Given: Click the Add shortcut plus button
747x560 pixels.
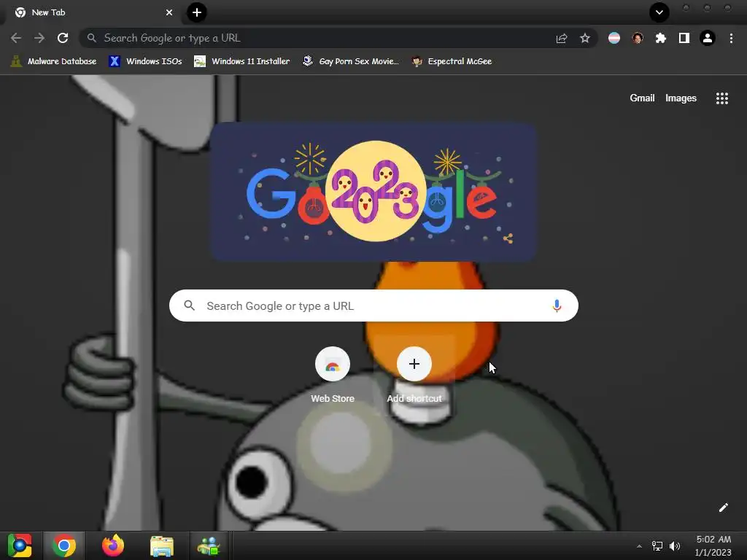Looking at the screenshot, I should pos(414,365).
